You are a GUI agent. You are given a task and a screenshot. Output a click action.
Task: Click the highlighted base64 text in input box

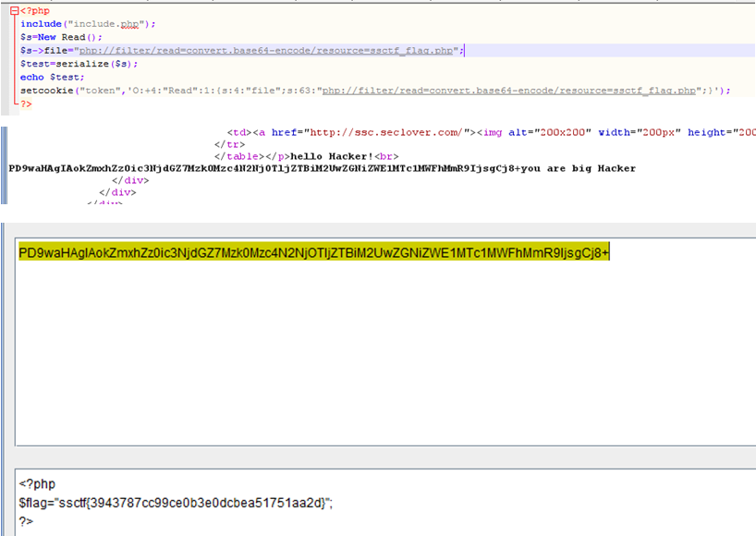tap(313, 252)
